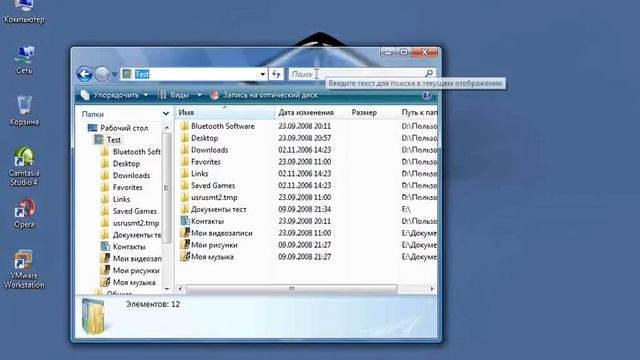Select usrusmt2.tmp folder in file list
Screen dimensions: 640x360
click(x=209, y=197)
